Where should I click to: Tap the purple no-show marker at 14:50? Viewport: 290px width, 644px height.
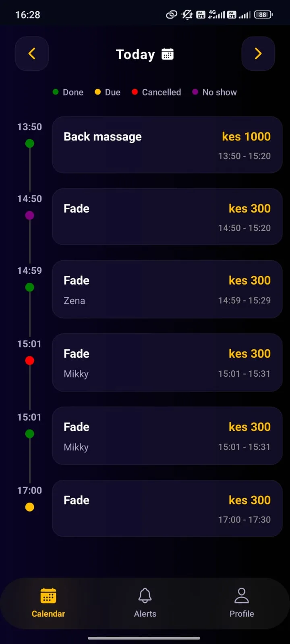pos(29,215)
